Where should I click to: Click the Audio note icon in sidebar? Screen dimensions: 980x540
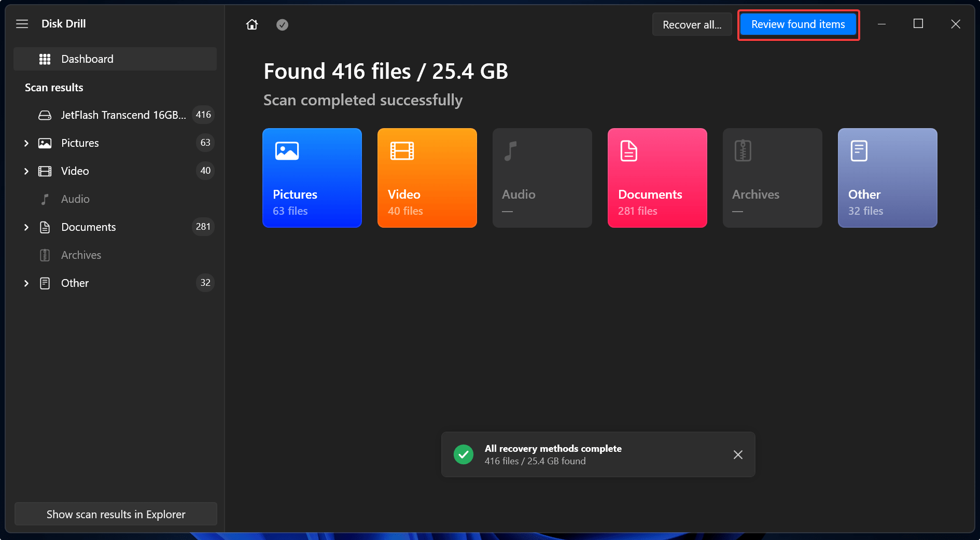(45, 199)
